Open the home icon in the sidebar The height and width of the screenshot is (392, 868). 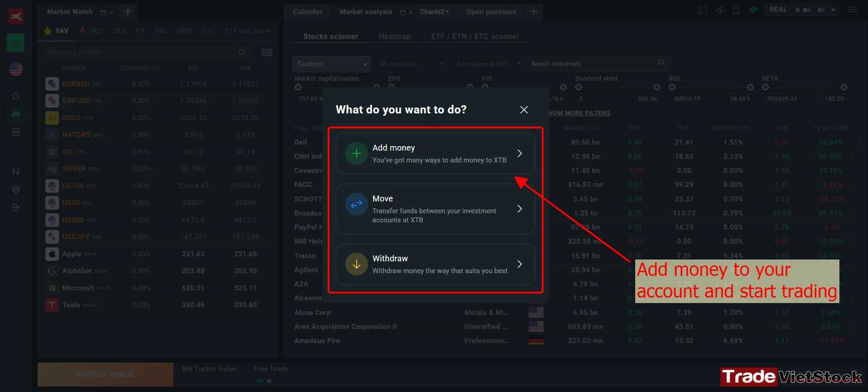pos(16,96)
